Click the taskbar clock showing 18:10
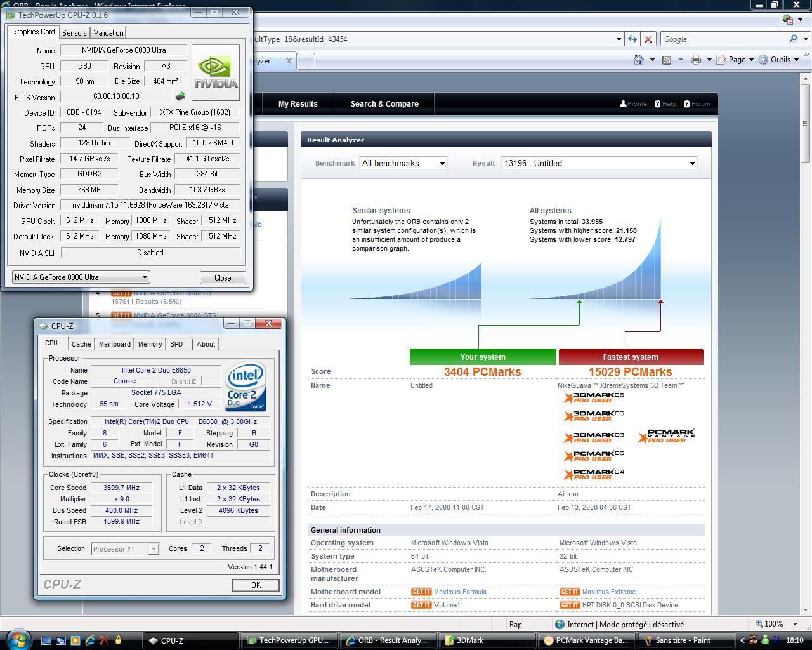812x650 pixels. 794,640
